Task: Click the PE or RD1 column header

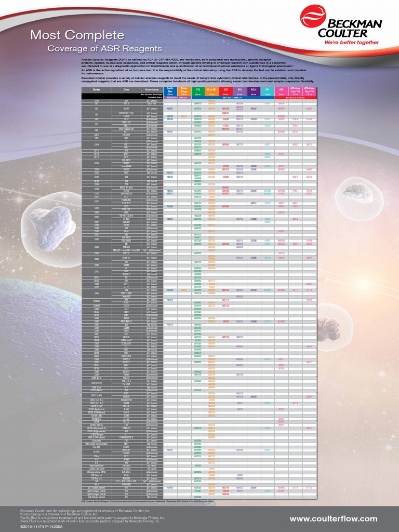Action: [x=212, y=91]
